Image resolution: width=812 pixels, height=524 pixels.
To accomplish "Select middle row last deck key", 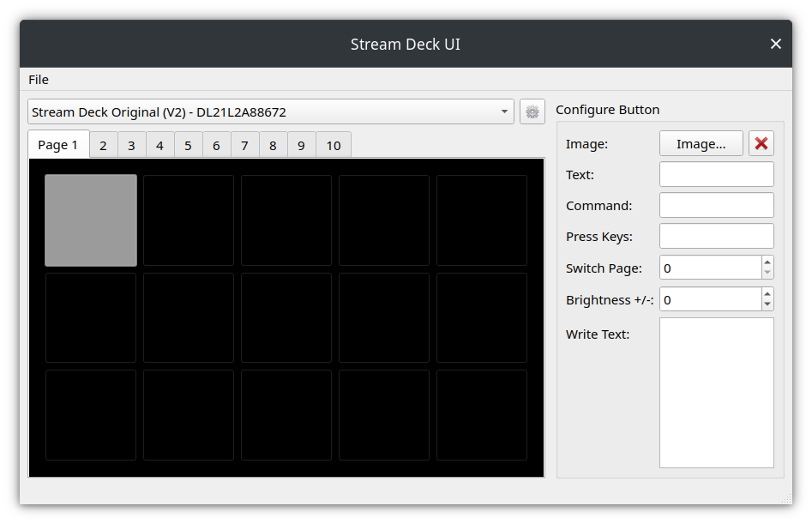I will point(482,317).
